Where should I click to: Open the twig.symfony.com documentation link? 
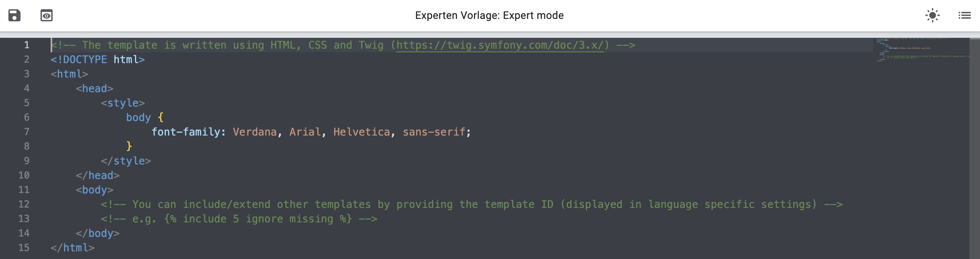point(500,45)
